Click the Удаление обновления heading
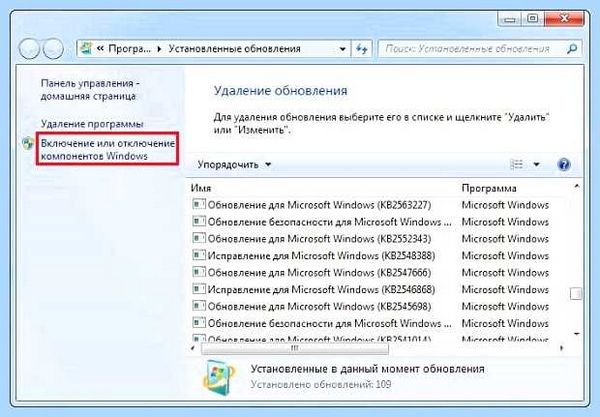 coord(280,91)
